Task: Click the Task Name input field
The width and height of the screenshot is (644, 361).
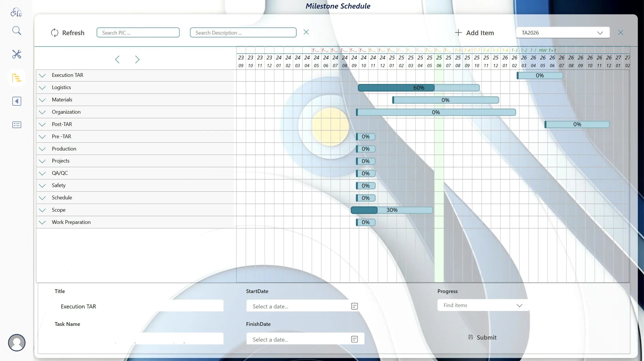Action: tap(139, 338)
